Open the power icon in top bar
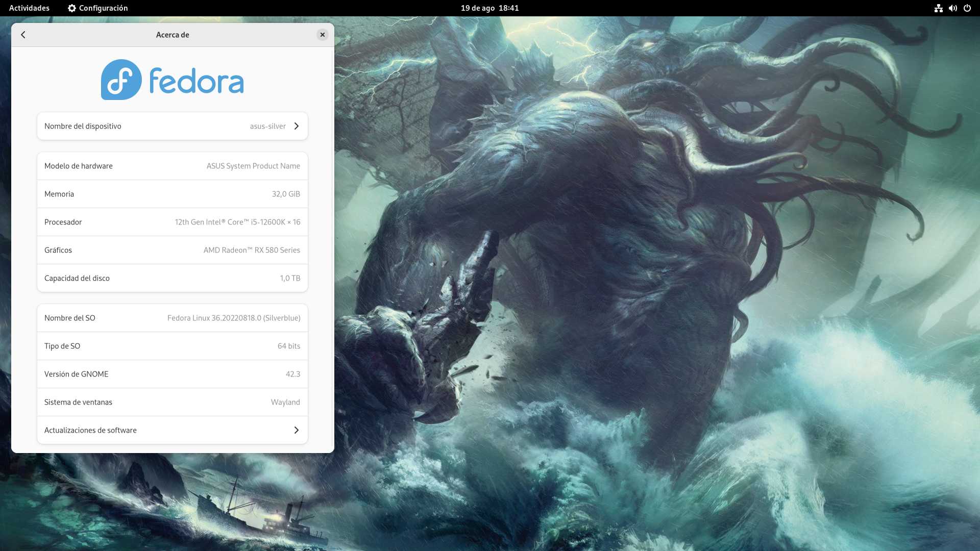980x551 pixels. [x=967, y=8]
